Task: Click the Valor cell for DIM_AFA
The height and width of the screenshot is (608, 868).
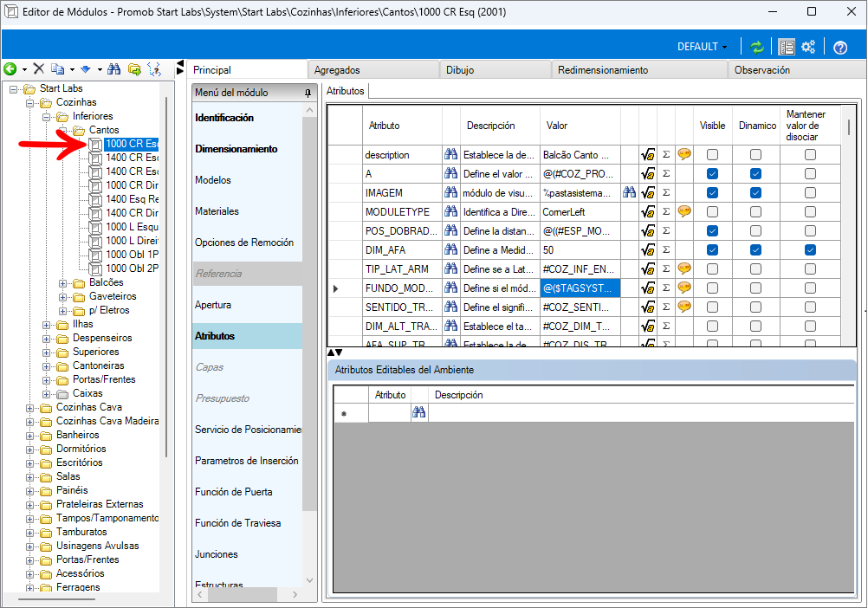Action: click(579, 249)
